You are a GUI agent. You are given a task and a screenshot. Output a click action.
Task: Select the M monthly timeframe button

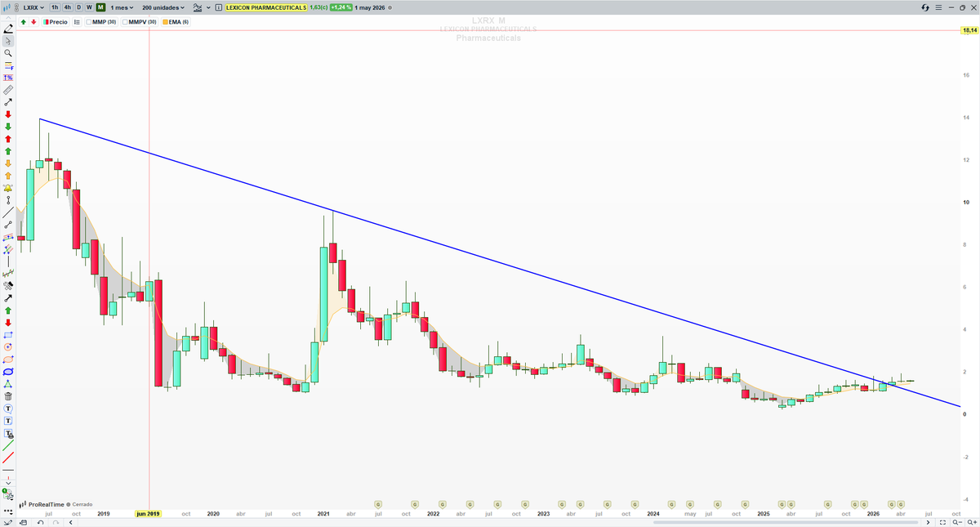pyautogui.click(x=100, y=7)
